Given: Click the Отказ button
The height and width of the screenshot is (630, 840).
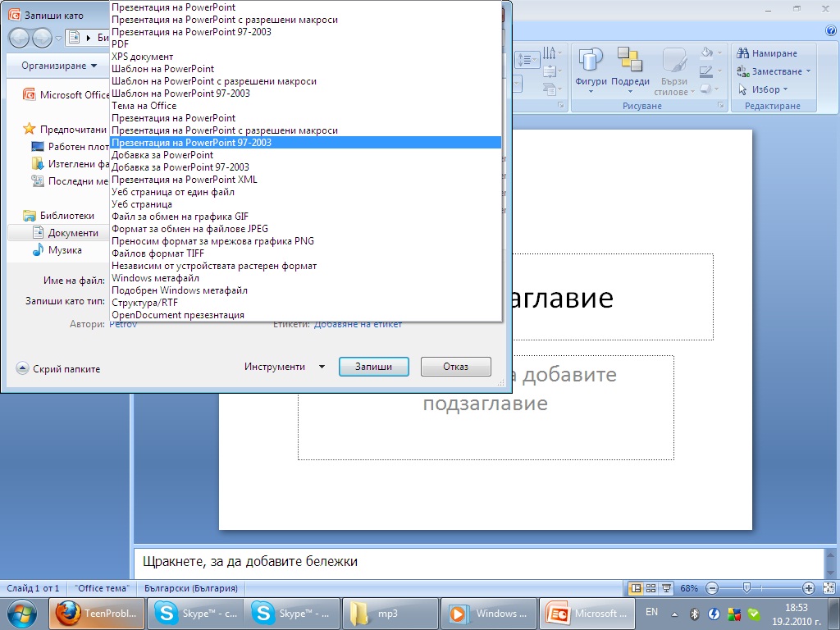Looking at the screenshot, I should click(x=455, y=367).
